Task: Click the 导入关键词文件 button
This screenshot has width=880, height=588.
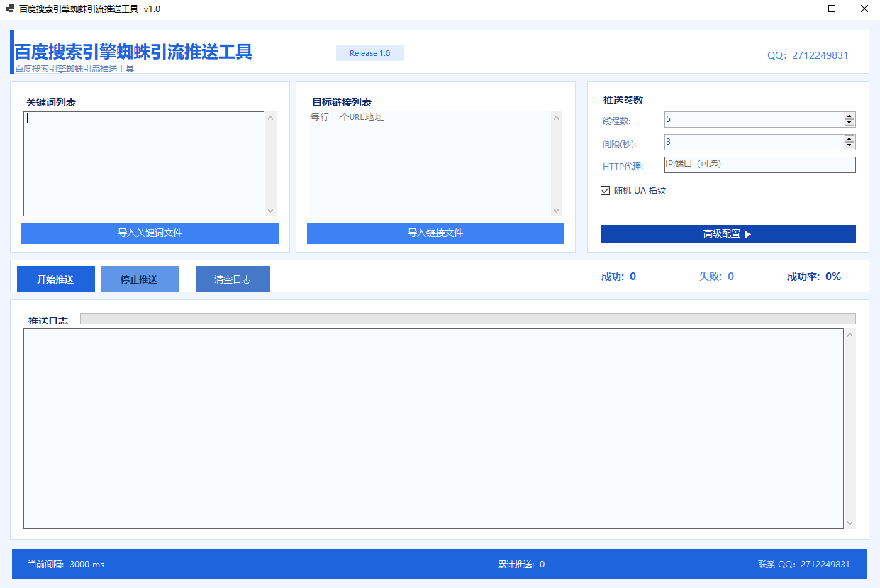Action: (x=150, y=233)
